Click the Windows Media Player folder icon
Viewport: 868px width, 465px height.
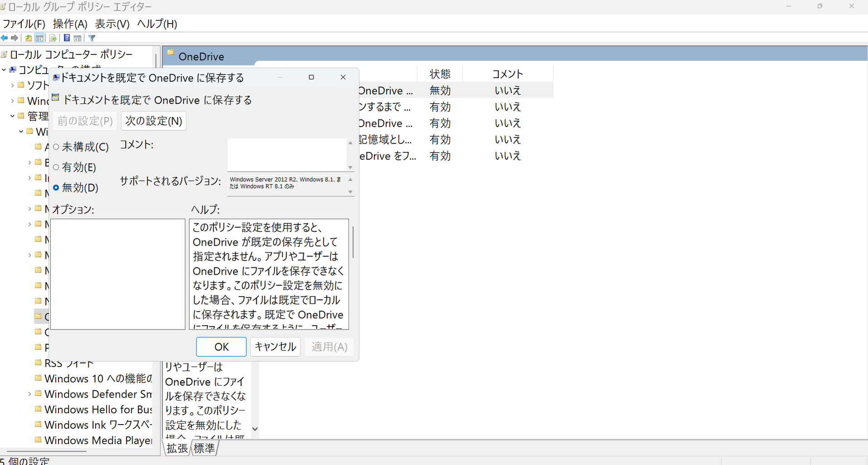click(39, 440)
